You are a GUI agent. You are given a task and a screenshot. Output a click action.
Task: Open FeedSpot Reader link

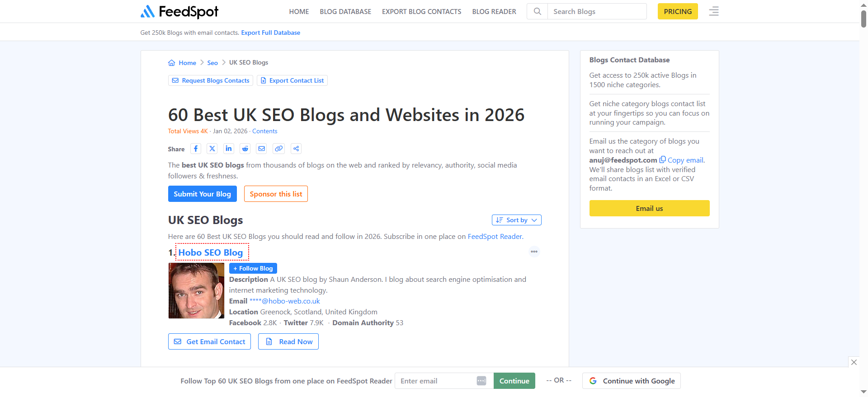point(495,236)
